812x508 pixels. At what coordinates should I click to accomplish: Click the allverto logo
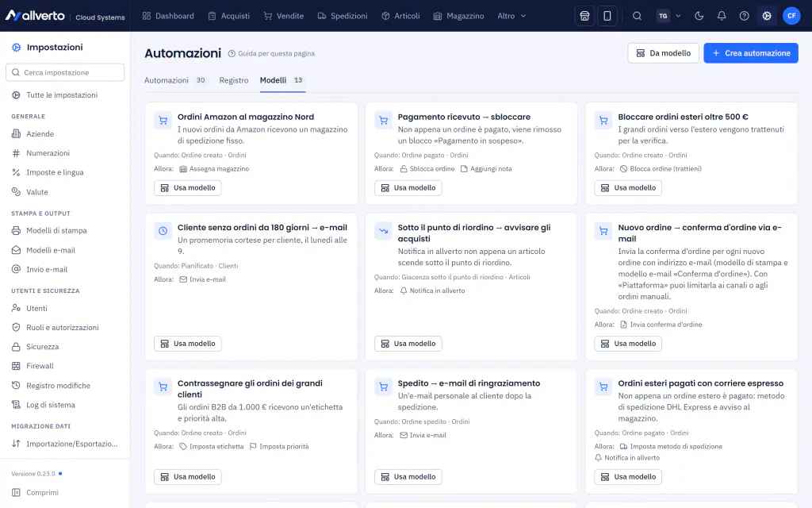pos(35,16)
